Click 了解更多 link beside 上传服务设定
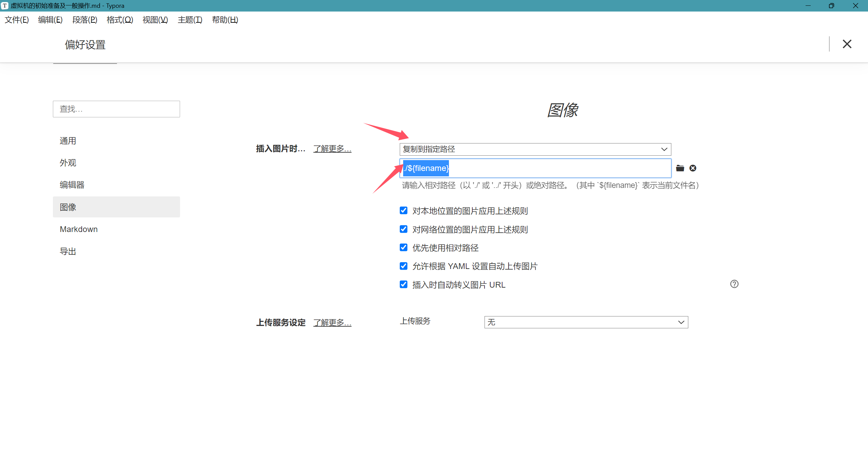This screenshot has height=464, width=868. pyautogui.click(x=332, y=323)
